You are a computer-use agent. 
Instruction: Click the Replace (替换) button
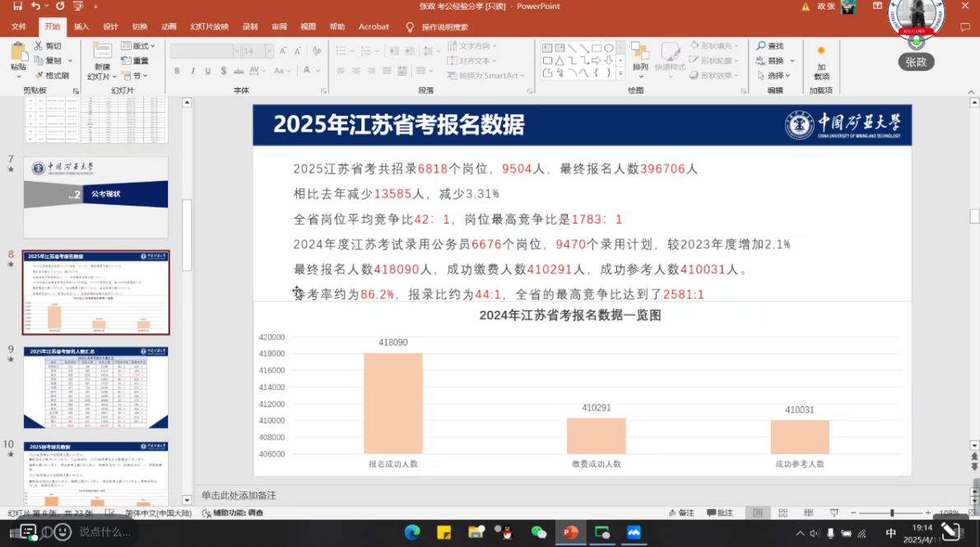(776, 61)
